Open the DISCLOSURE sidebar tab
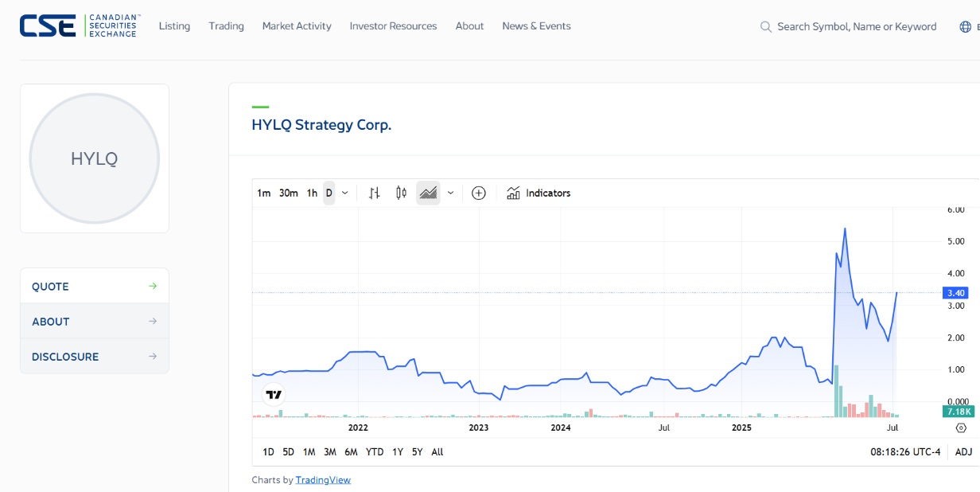The image size is (980, 492). [95, 356]
